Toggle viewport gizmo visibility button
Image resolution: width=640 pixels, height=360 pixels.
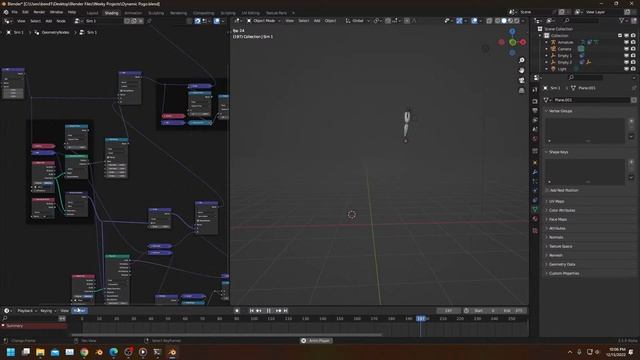pyautogui.click(x=459, y=21)
